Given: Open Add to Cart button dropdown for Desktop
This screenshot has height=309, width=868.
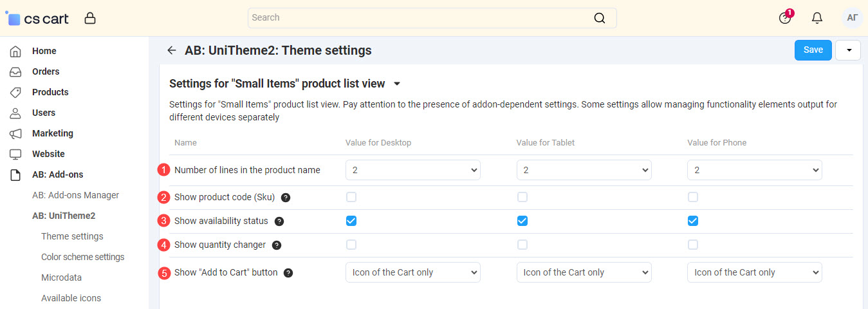Looking at the screenshot, I should coord(413,272).
